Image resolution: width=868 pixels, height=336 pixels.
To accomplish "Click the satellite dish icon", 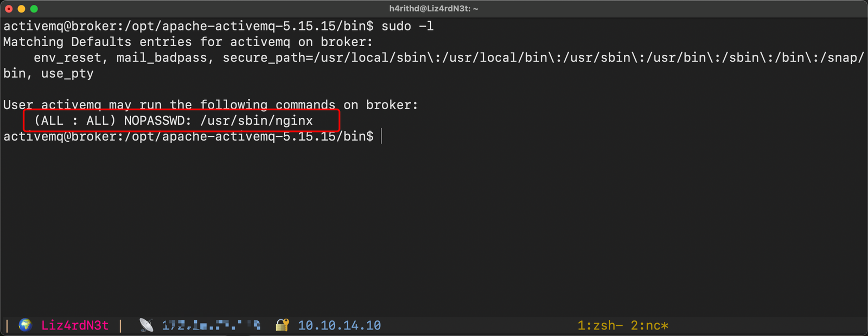I will coord(146,325).
